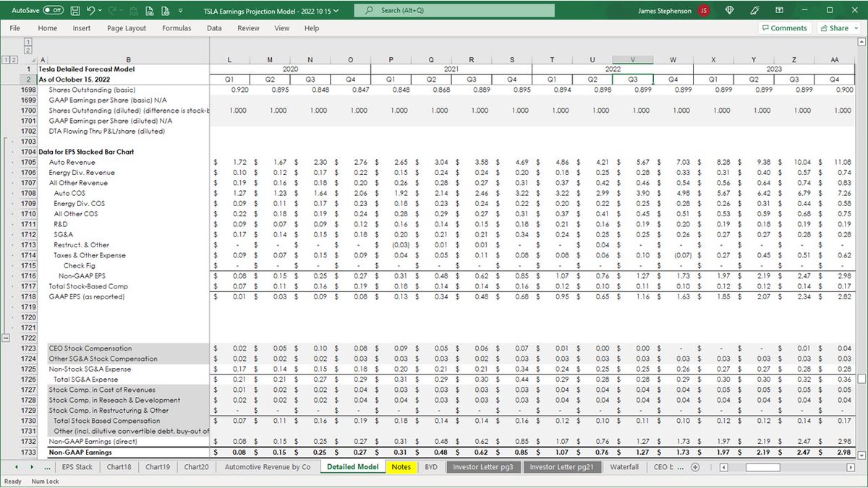The image size is (868, 488).
Task: Click the JS account avatar
Action: tap(704, 11)
